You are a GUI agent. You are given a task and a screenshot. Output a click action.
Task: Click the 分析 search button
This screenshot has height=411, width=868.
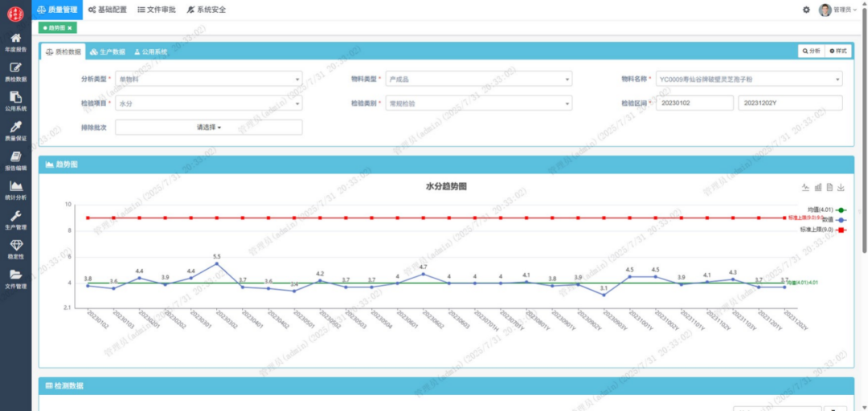[x=810, y=51]
